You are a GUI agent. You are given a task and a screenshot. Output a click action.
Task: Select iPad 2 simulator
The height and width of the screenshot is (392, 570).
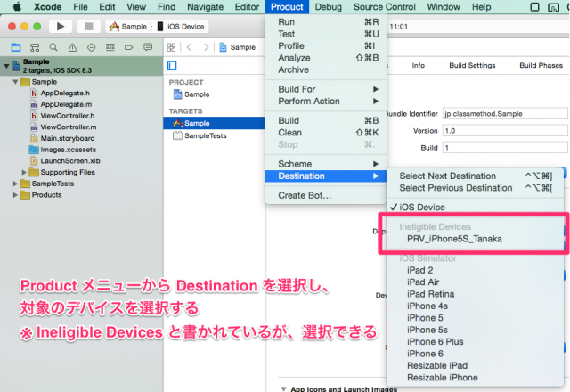tap(475, 270)
